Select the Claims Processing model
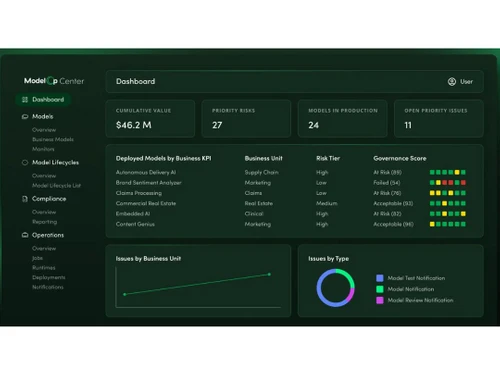Image resolution: width=500 pixels, height=375 pixels. coord(139,193)
